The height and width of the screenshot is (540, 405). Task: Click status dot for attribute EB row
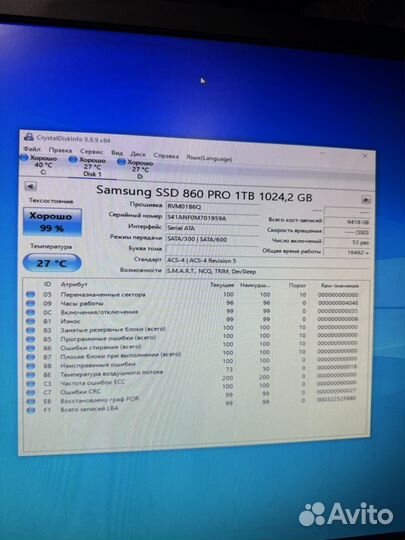[x=31, y=402]
